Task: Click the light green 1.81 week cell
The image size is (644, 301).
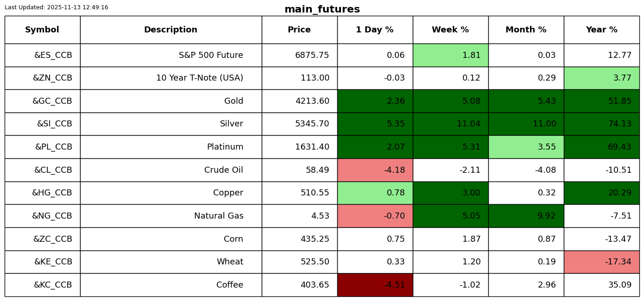Action: (450, 55)
